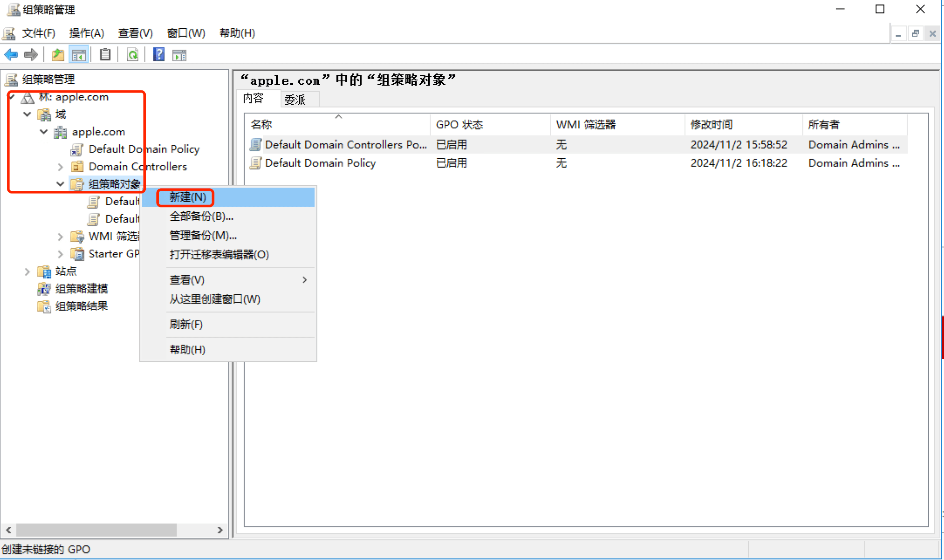
Task: Click the green Refresh toolbar icon
Action: (x=133, y=55)
